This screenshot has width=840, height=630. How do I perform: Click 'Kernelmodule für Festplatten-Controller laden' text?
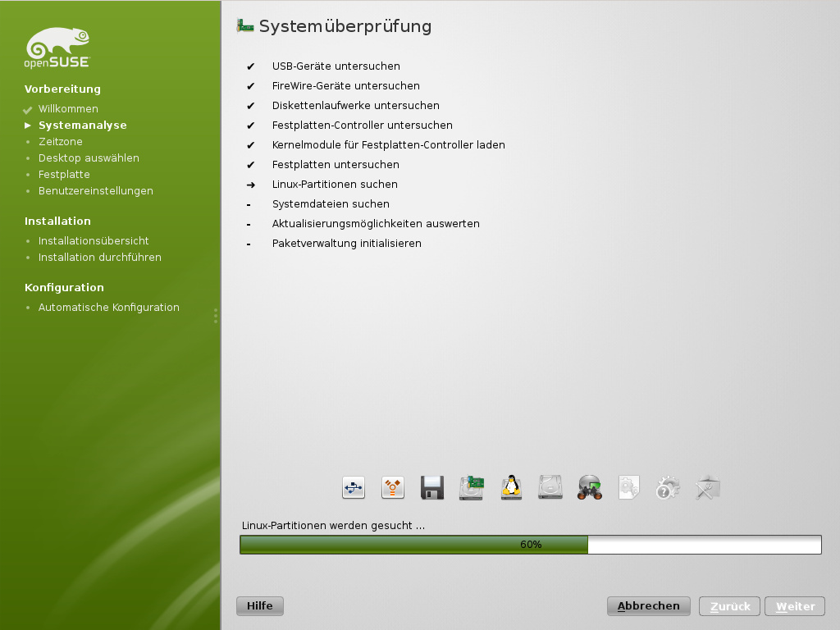pyautogui.click(x=388, y=145)
